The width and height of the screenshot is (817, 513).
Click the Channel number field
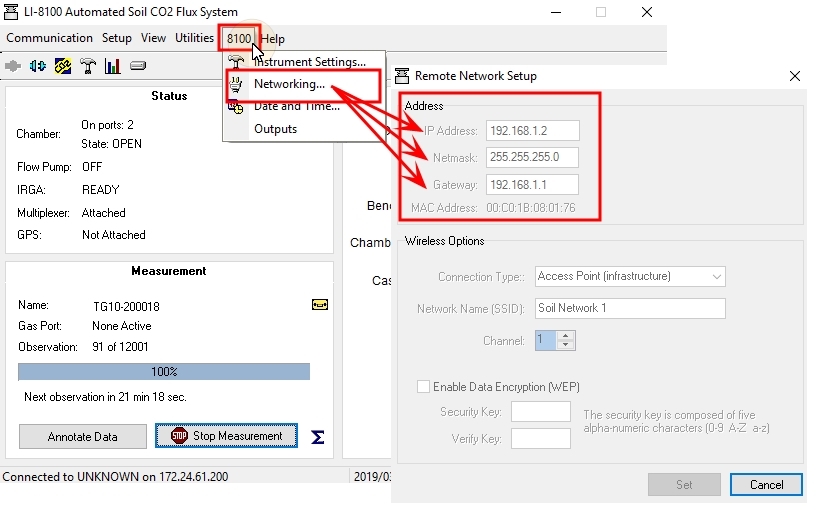[x=546, y=340]
